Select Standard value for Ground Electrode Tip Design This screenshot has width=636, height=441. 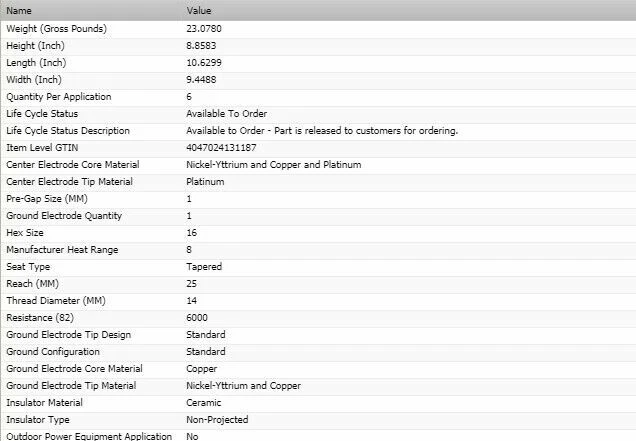(206, 336)
